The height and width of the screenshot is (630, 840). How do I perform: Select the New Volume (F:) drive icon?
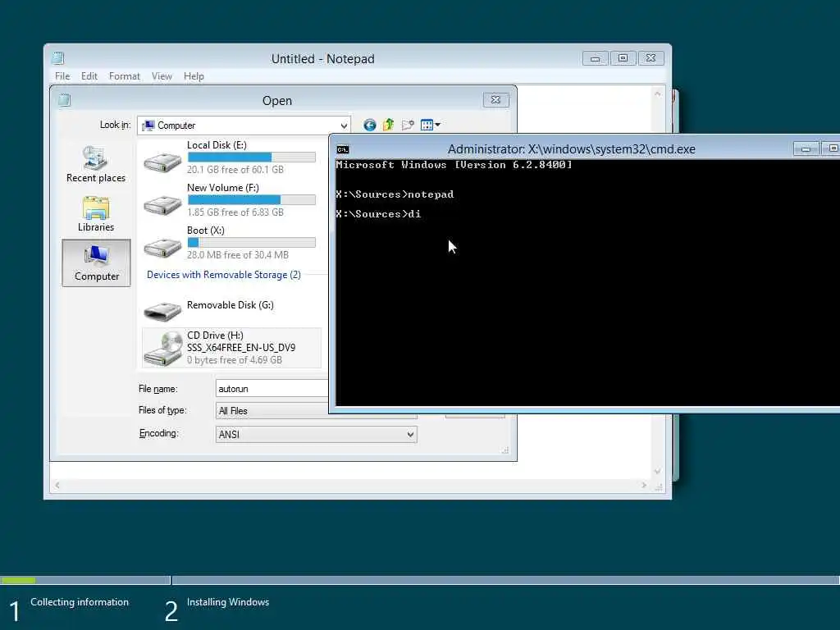(163, 204)
